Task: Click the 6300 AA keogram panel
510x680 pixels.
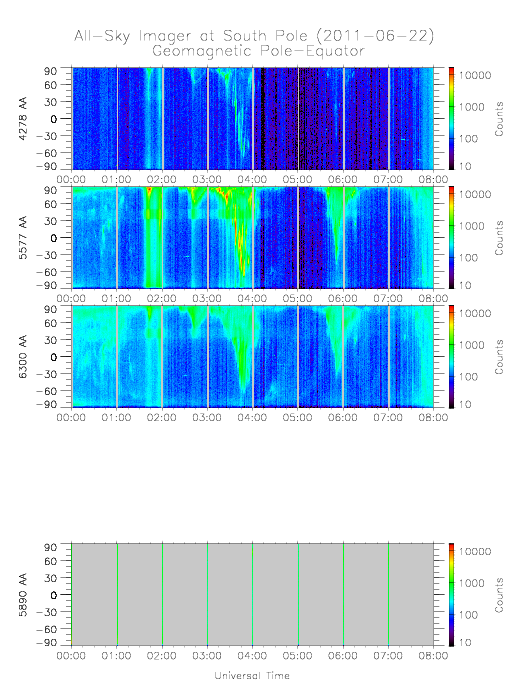Action: pyautogui.click(x=253, y=356)
